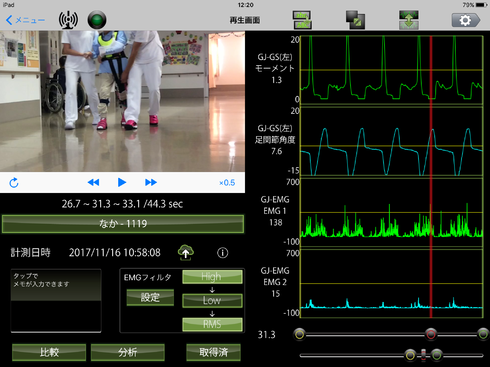490x367 pixels.
Task: Tap the range start yellow slider handle
Action: click(x=300, y=334)
